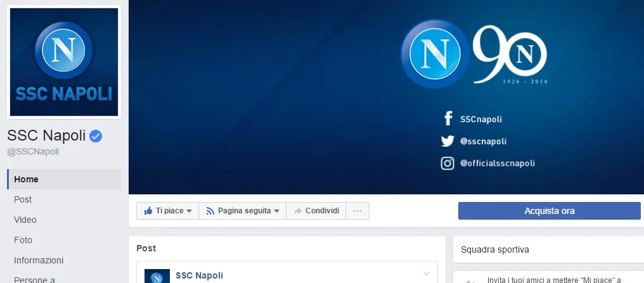Click the 90 anniversary logo on the cover
644x283 pixels.
(x=510, y=54)
